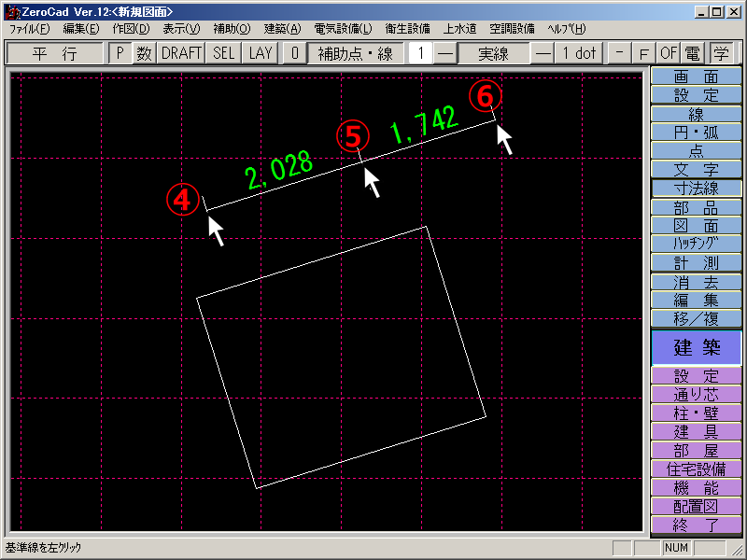
Task: Open the 表示(V) menu
Action: [181, 29]
